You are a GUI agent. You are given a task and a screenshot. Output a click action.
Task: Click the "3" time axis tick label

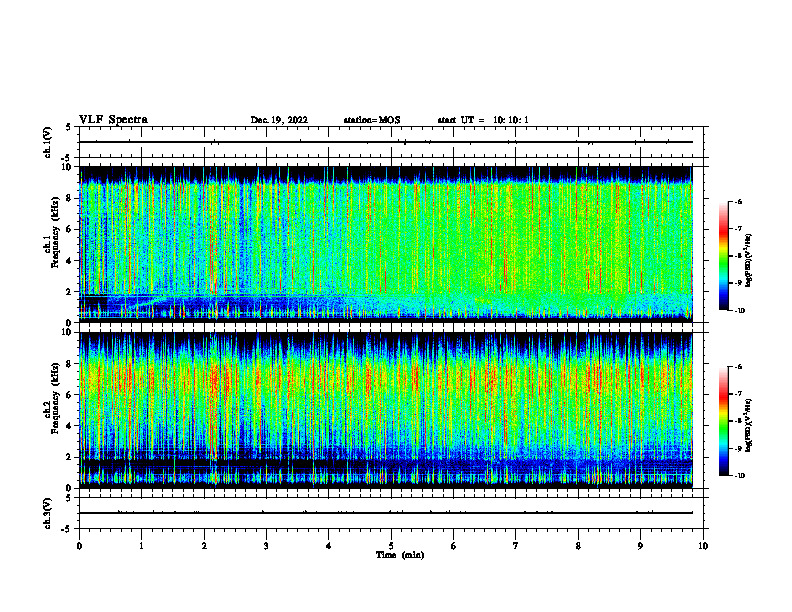tap(266, 546)
